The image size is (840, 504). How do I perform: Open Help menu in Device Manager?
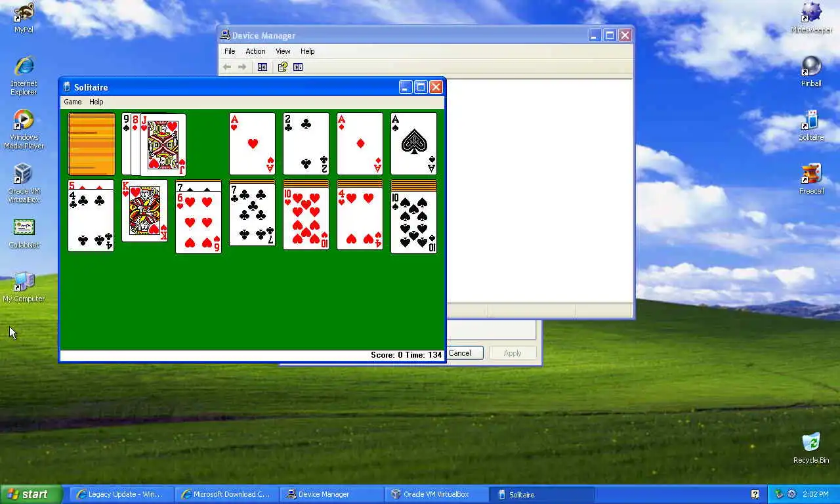(x=308, y=51)
